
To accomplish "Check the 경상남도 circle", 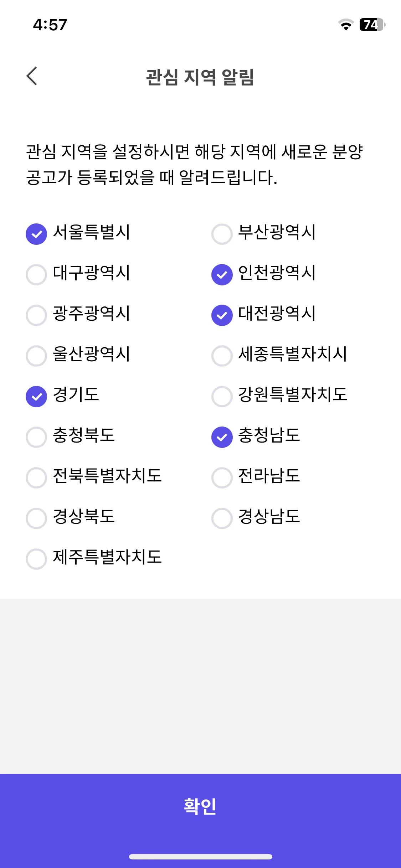I will (x=222, y=518).
